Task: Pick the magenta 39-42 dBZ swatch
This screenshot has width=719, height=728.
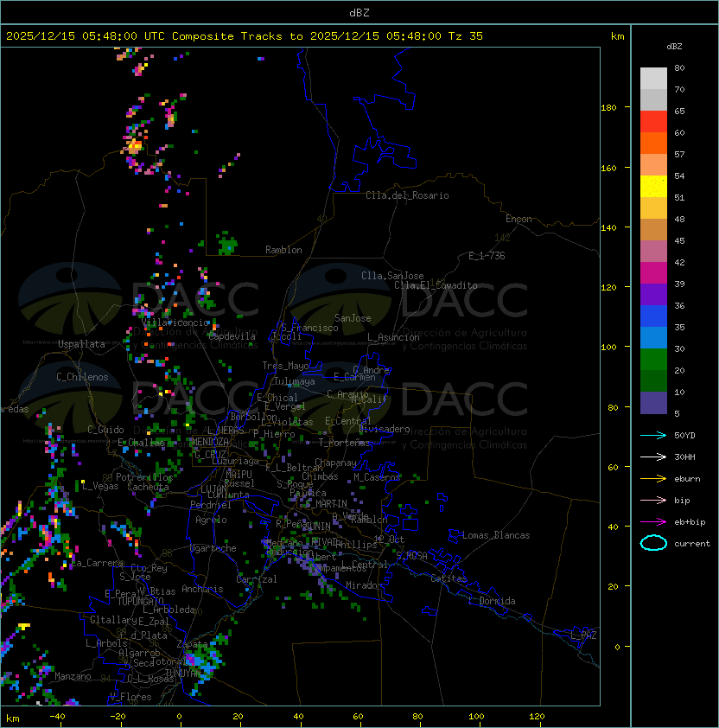Action: point(653,273)
